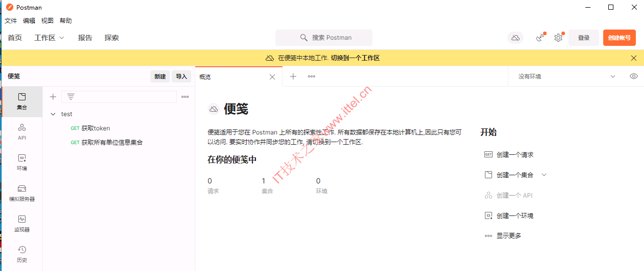This screenshot has width=644, height=271.
Task: Open the GET 获取所有单位信息集合 request
Action: click(x=118, y=143)
